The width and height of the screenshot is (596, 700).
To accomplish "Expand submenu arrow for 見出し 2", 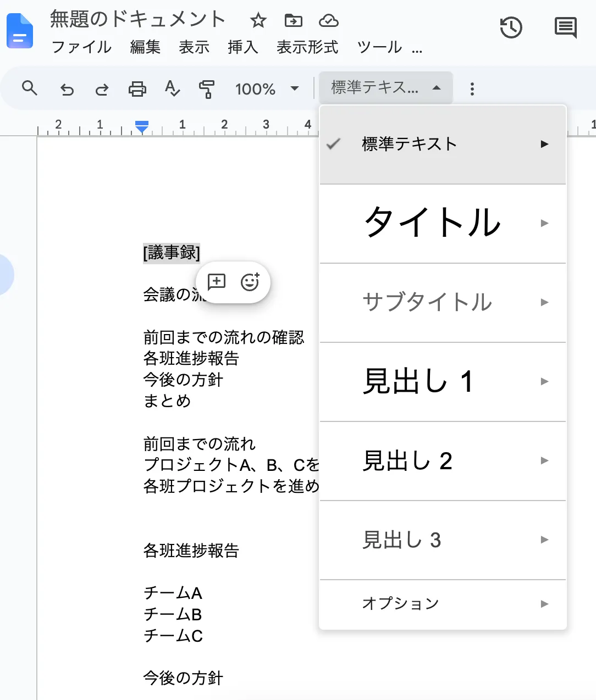I will tap(544, 460).
